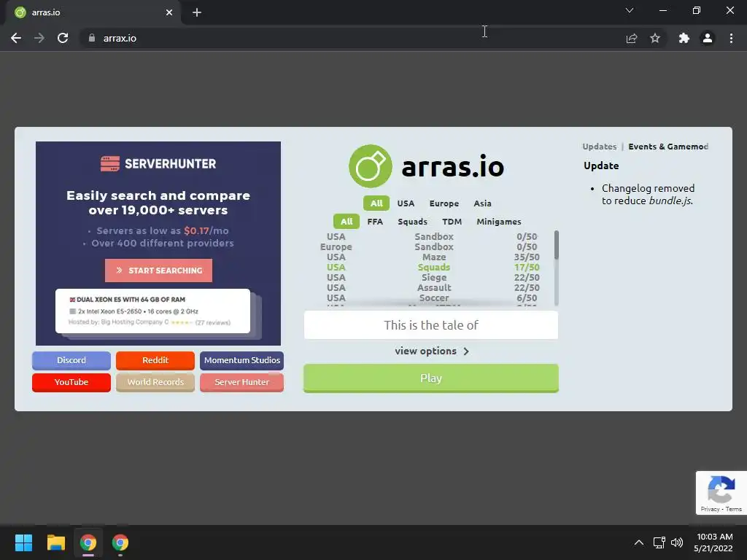The height and width of the screenshot is (560, 747).
Task: Open the clock and date panel
Action: click(x=713, y=542)
